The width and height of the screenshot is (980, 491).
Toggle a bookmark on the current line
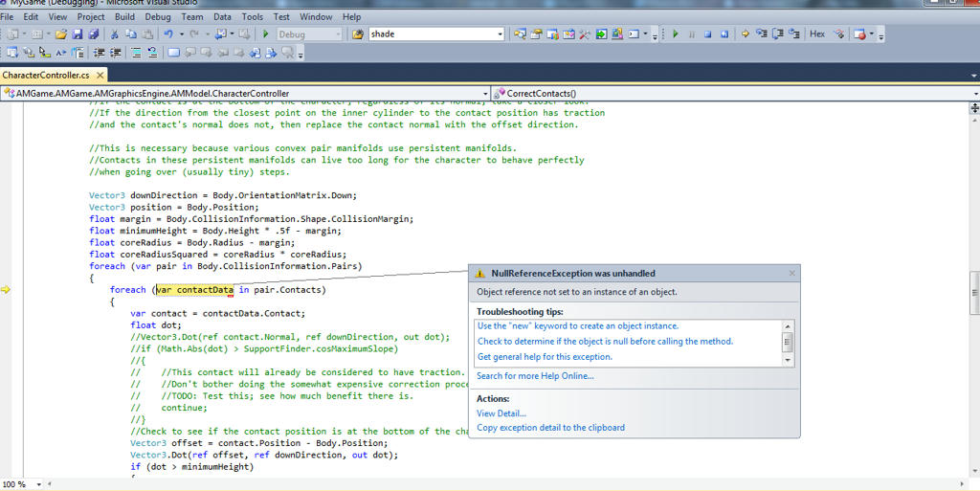174,53
